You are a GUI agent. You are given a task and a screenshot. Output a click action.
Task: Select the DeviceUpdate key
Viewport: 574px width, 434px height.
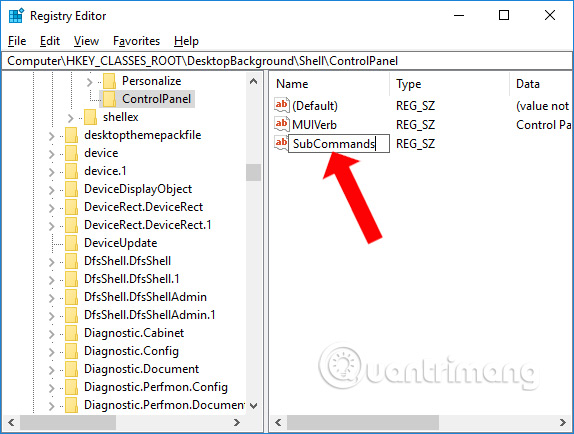pos(120,243)
